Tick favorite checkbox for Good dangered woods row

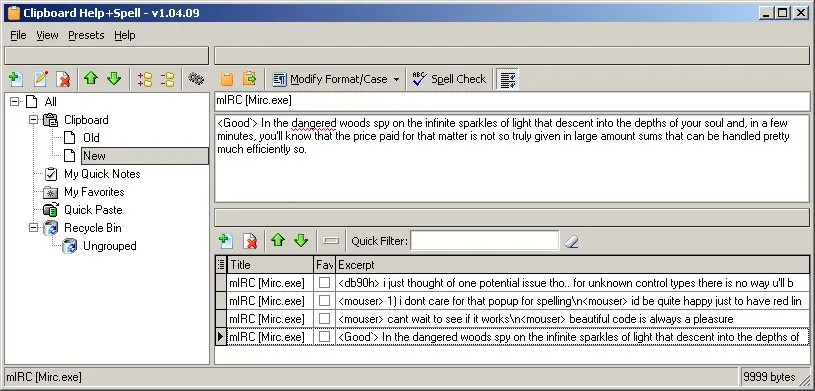324,337
